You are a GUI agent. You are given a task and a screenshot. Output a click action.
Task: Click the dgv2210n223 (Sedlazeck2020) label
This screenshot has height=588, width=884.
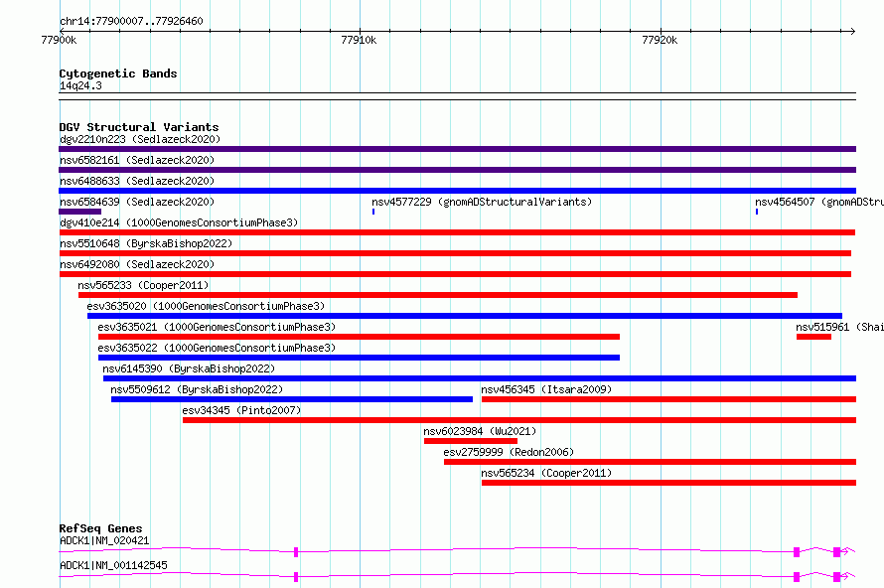pyautogui.click(x=140, y=139)
